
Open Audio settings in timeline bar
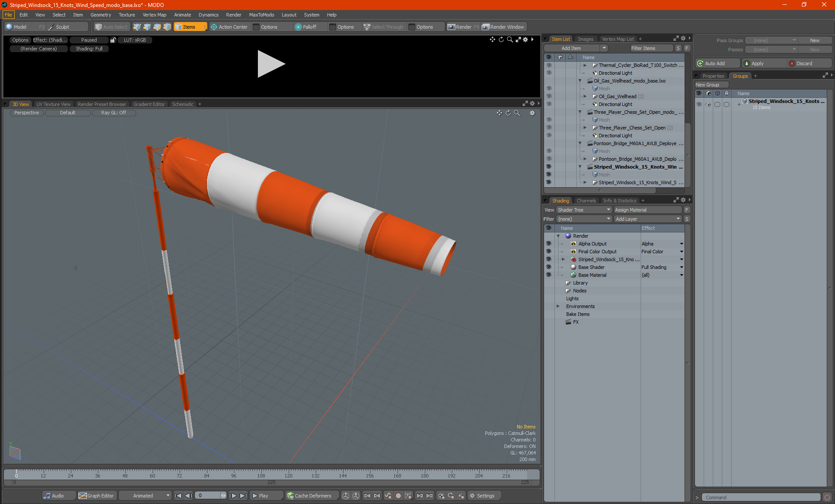pos(53,496)
